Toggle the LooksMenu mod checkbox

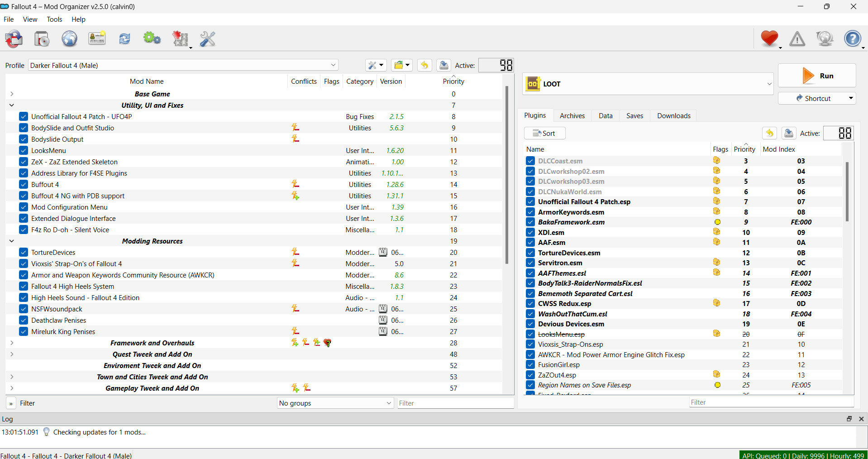[x=24, y=150]
